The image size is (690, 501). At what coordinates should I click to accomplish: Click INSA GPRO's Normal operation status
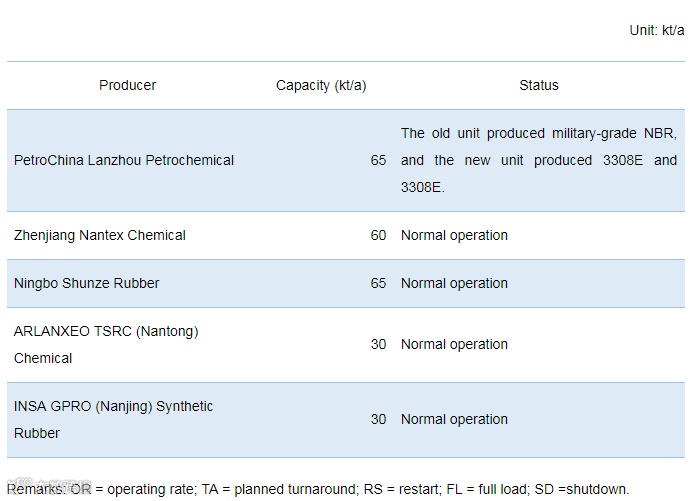tap(454, 420)
